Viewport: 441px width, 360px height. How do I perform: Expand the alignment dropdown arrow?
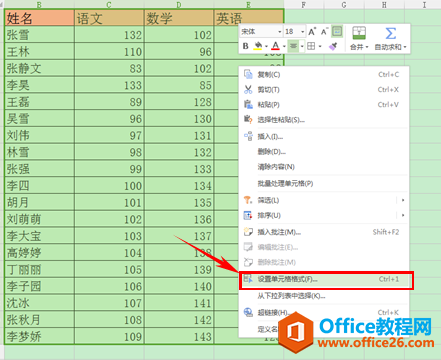(x=302, y=46)
